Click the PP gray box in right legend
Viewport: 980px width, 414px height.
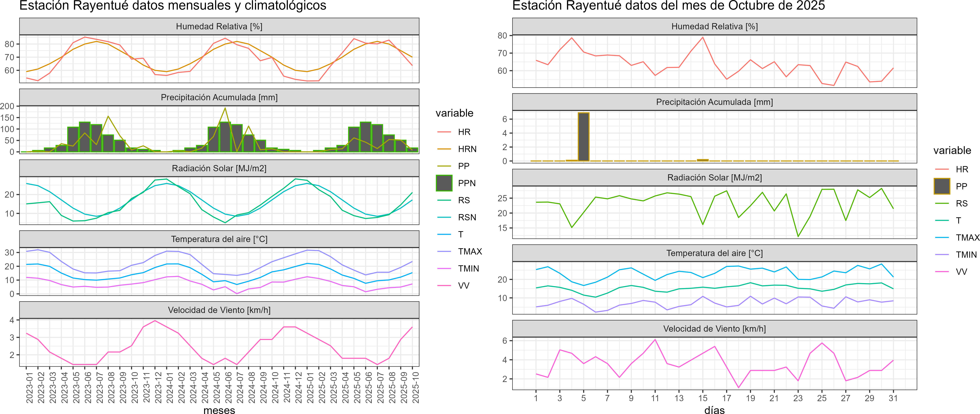coord(942,186)
